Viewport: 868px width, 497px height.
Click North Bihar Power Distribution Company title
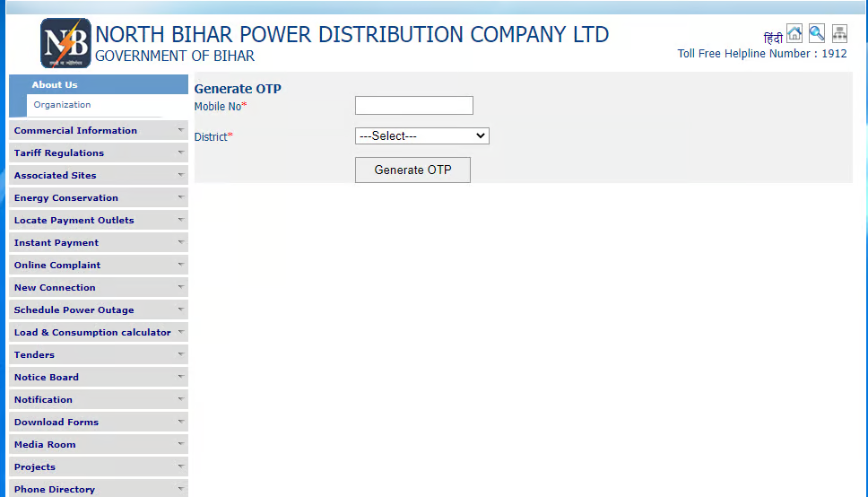352,34
